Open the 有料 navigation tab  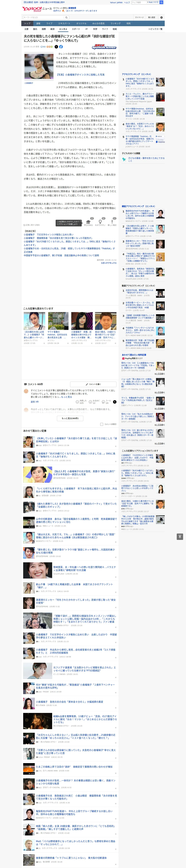point(128,24)
